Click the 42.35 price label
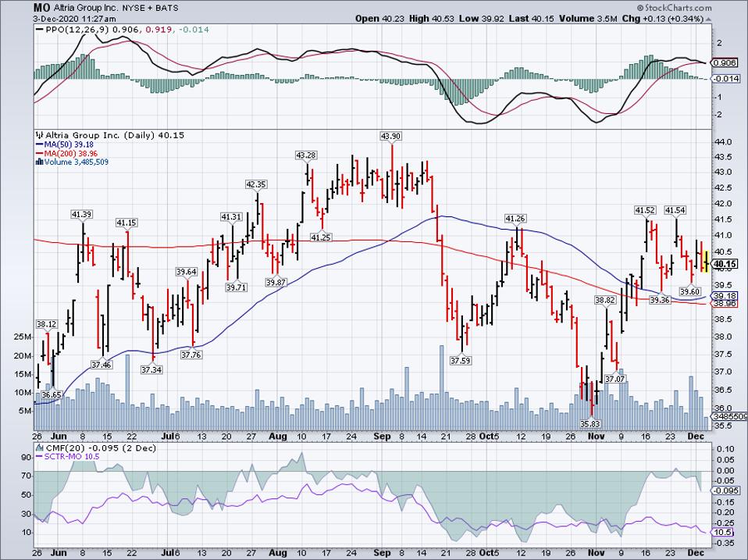This screenshot has height=560, width=748. pyautogui.click(x=255, y=184)
